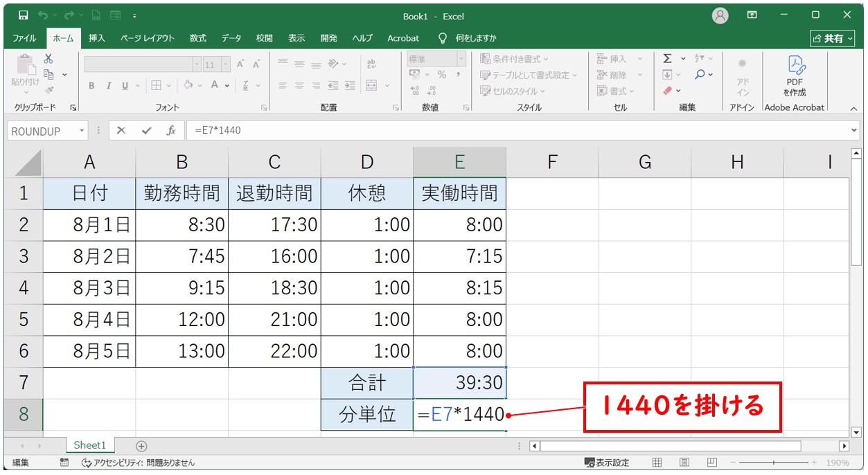Confirm the formula entry with the checkmark icon

click(146, 130)
